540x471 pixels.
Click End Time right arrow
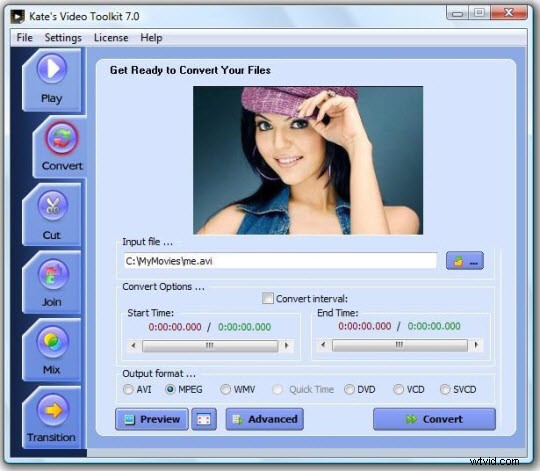476,345
